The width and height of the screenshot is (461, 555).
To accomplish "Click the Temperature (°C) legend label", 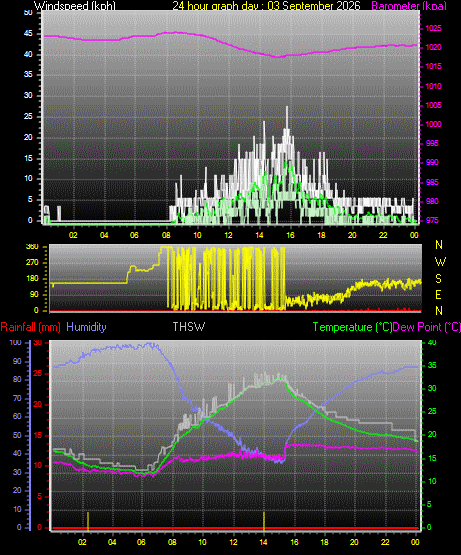I will [x=352, y=327].
